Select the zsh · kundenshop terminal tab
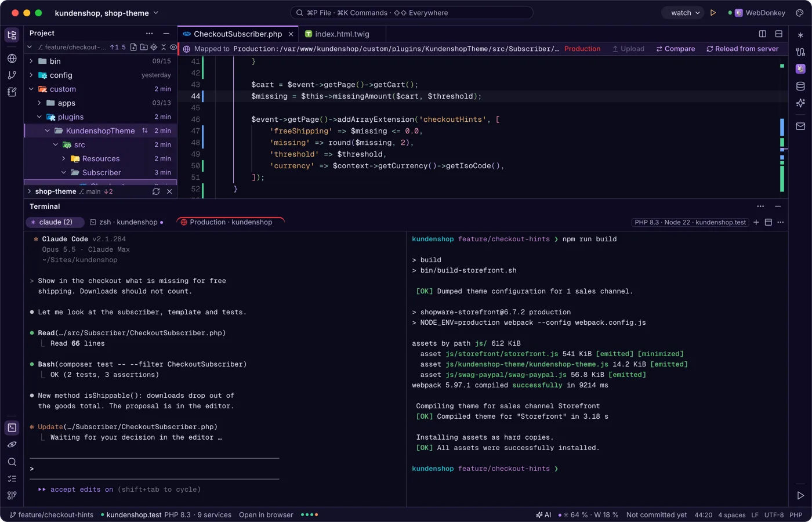This screenshot has height=522, width=812. (x=126, y=222)
